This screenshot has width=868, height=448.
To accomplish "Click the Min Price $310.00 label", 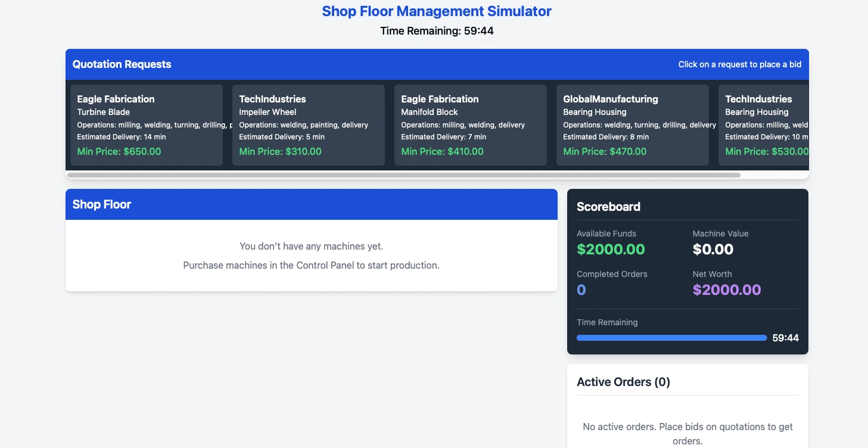I will point(280,151).
